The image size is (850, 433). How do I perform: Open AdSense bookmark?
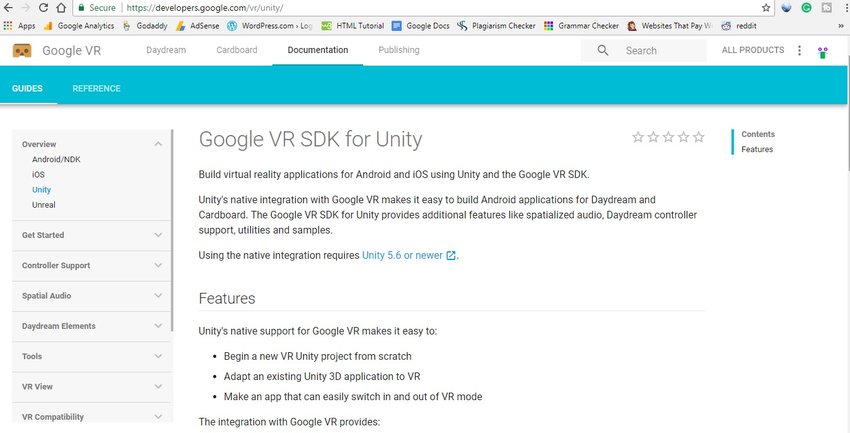(197, 25)
